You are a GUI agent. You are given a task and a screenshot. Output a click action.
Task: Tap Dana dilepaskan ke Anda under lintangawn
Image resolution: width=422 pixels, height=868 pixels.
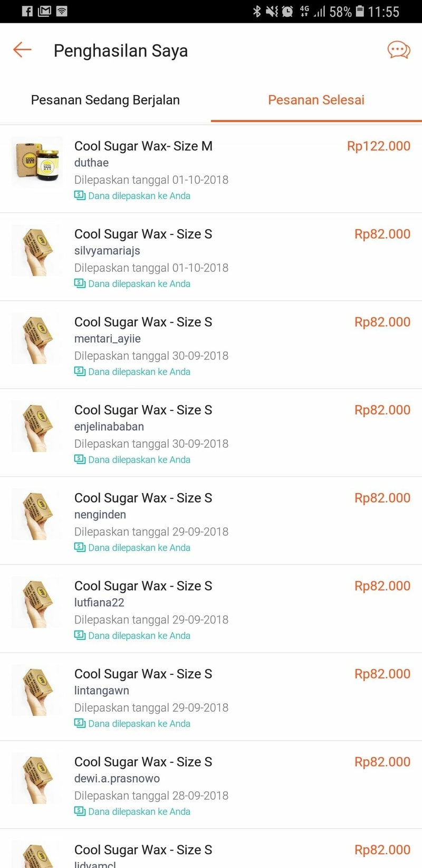click(139, 723)
